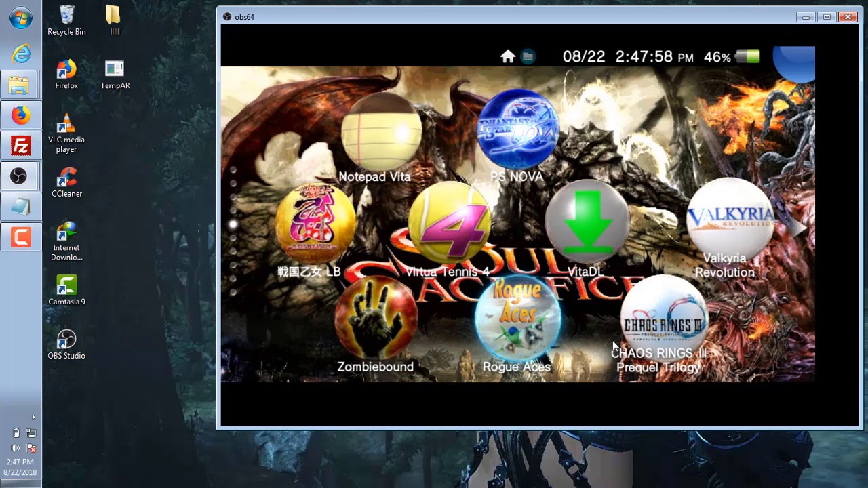The width and height of the screenshot is (868, 488).
Task: Click the Vita battery indicator
Action: click(748, 57)
